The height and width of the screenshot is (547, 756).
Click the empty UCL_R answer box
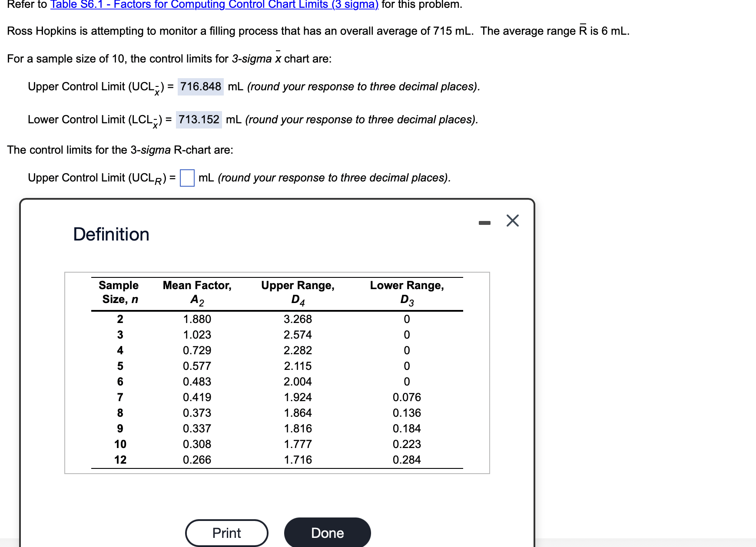[186, 178]
